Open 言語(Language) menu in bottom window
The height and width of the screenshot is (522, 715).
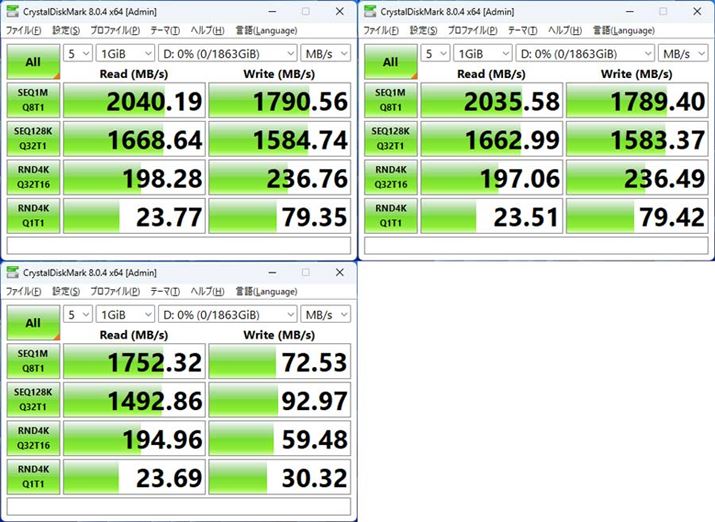266,291
